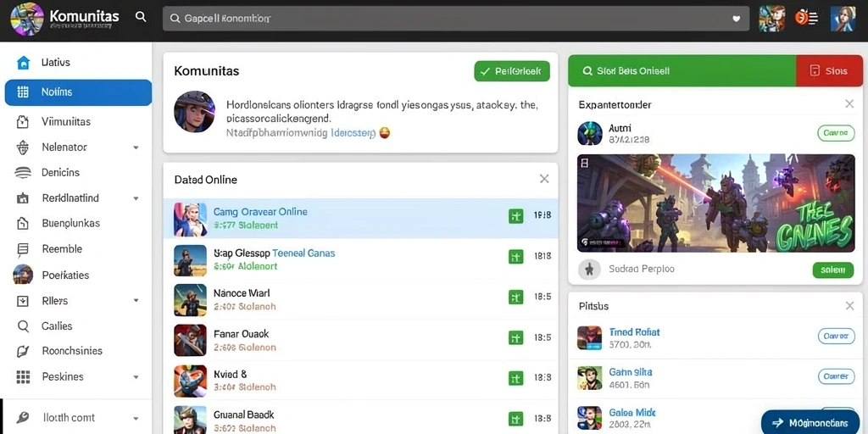This screenshot has height=434, width=868.
Task: Close the Pittslus panel
Action: tap(849, 305)
